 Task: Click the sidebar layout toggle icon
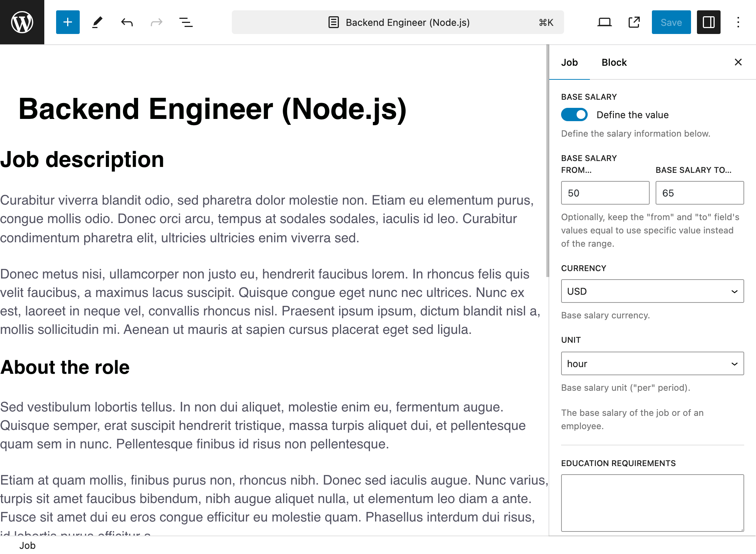pos(708,22)
